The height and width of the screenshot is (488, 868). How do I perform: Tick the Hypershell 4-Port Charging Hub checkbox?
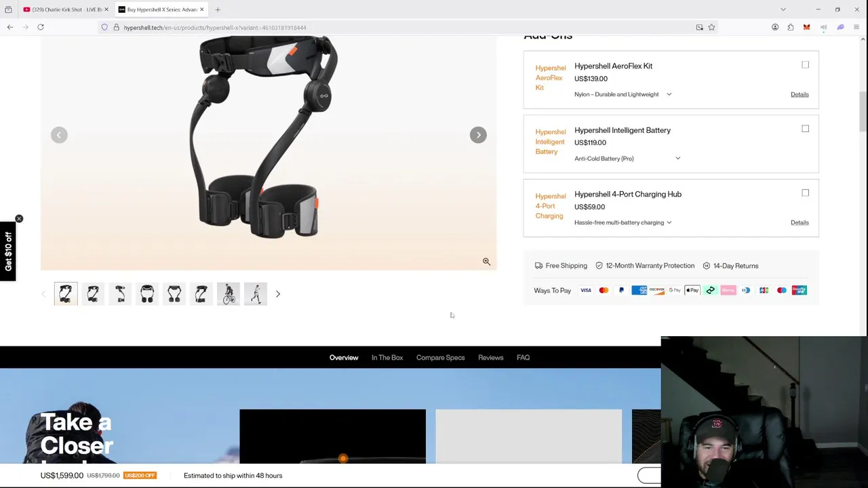pos(805,193)
